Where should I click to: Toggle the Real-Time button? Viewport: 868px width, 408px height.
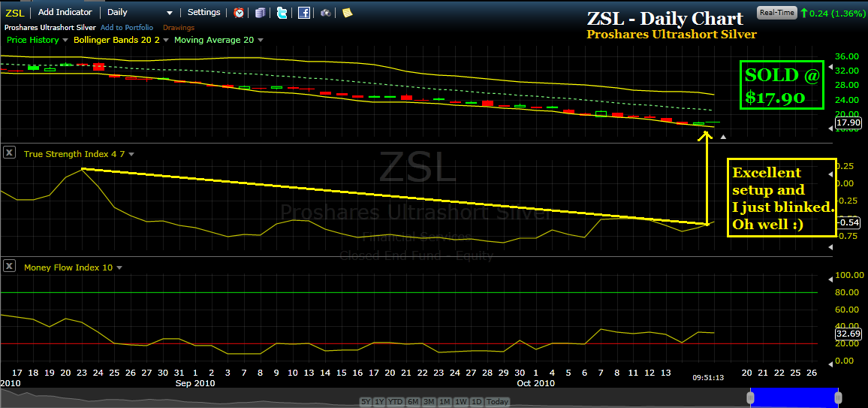(x=776, y=13)
